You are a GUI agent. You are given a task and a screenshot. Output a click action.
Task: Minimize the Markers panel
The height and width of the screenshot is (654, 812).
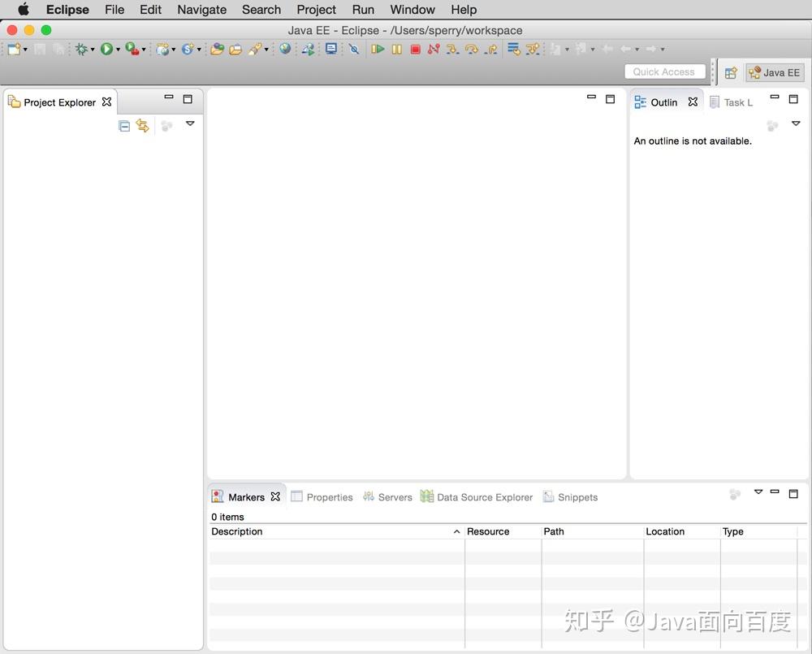[775, 492]
